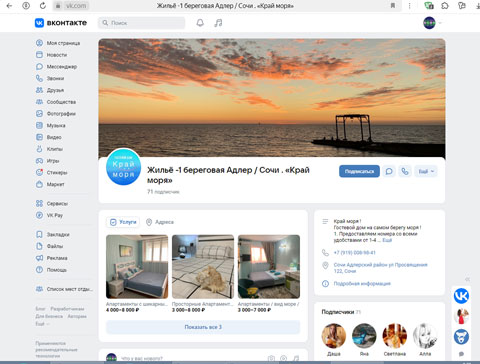Screen dimensions: 480x364
Task: Reload the page in browser toolbar
Action: (x=43, y=6)
